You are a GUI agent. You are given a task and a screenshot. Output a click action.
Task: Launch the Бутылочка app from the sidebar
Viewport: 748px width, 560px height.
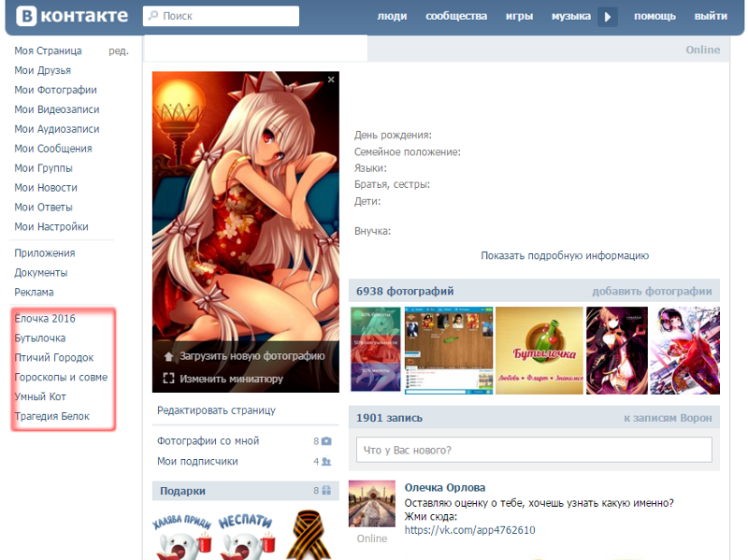click(x=40, y=338)
